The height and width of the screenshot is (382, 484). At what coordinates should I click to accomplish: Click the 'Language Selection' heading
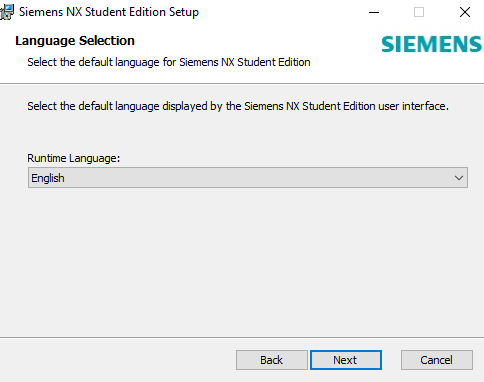[x=75, y=41]
